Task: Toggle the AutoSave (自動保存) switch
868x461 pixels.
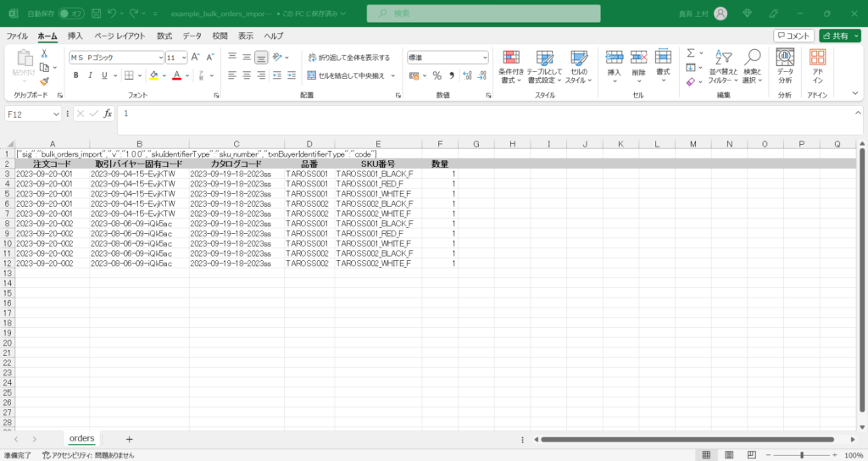Action: (71, 14)
